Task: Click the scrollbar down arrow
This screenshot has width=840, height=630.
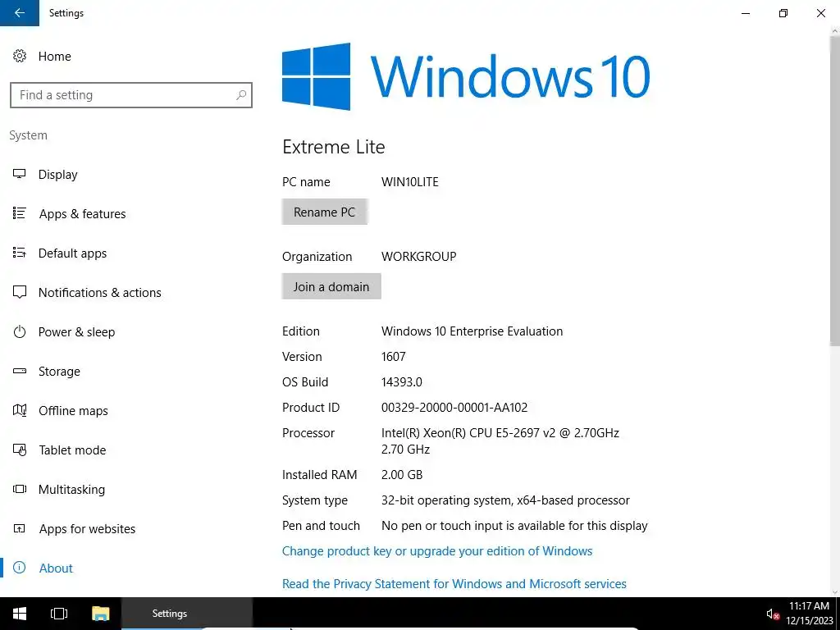Action: click(x=834, y=591)
